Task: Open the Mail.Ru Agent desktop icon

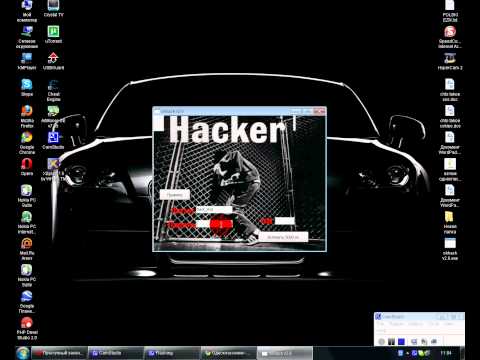Action: pos(27,249)
